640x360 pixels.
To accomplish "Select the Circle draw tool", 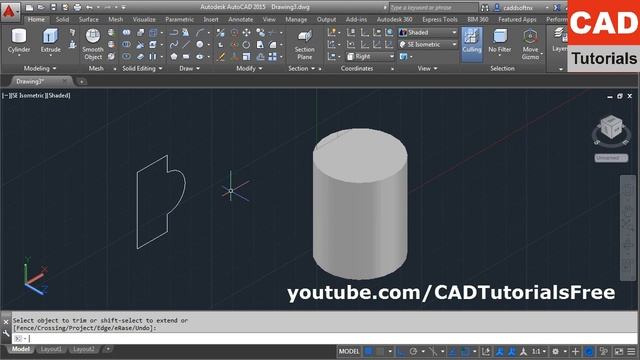I will pyautogui.click(x=200, y=44).
